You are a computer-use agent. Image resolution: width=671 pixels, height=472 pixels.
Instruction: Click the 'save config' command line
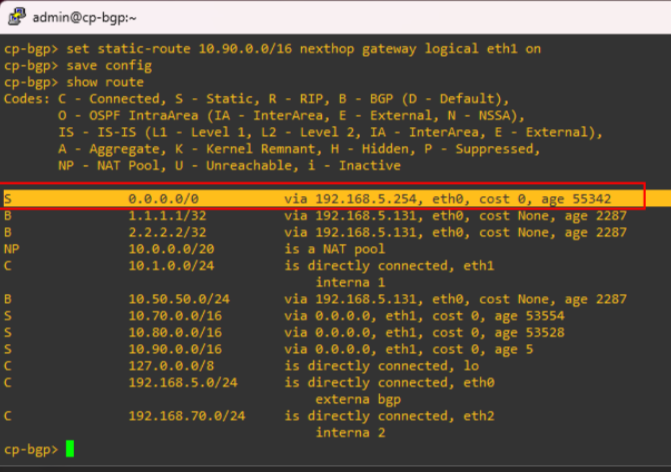(x=78, y=65)
